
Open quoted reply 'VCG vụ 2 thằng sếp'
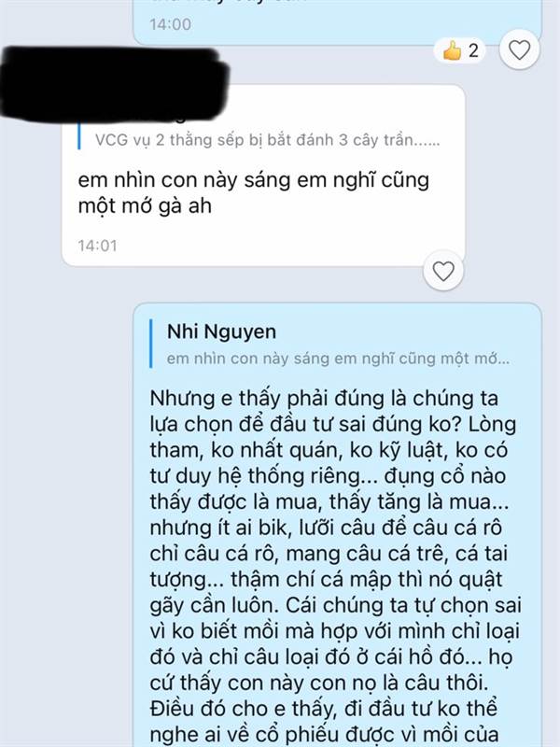pos(267,140)
